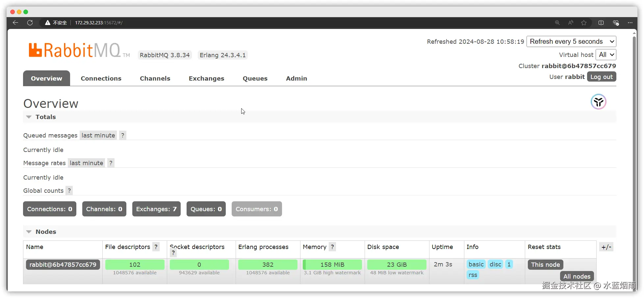Open help for Socket descriptors column
The image size is (644, 298).
click(x=173, y=253)
